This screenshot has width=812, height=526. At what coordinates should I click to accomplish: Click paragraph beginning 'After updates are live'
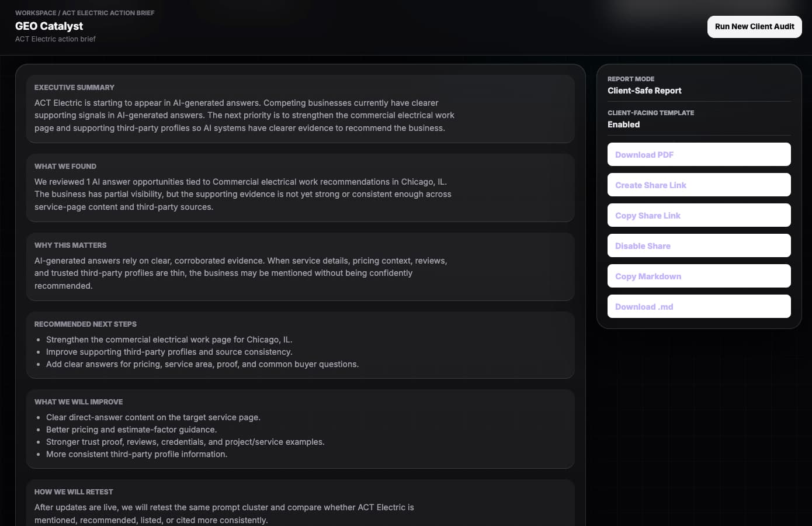click(224, 514)
